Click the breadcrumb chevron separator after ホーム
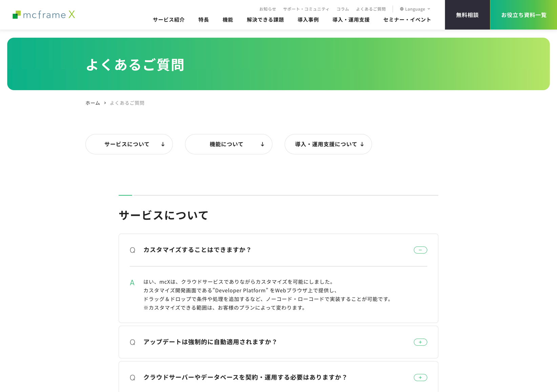The height and width of the screenshot is (392, 557). point(105,103)
